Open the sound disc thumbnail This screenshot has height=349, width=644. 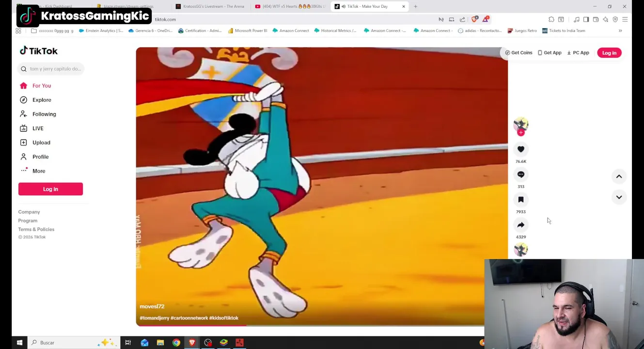coord(521,250)
